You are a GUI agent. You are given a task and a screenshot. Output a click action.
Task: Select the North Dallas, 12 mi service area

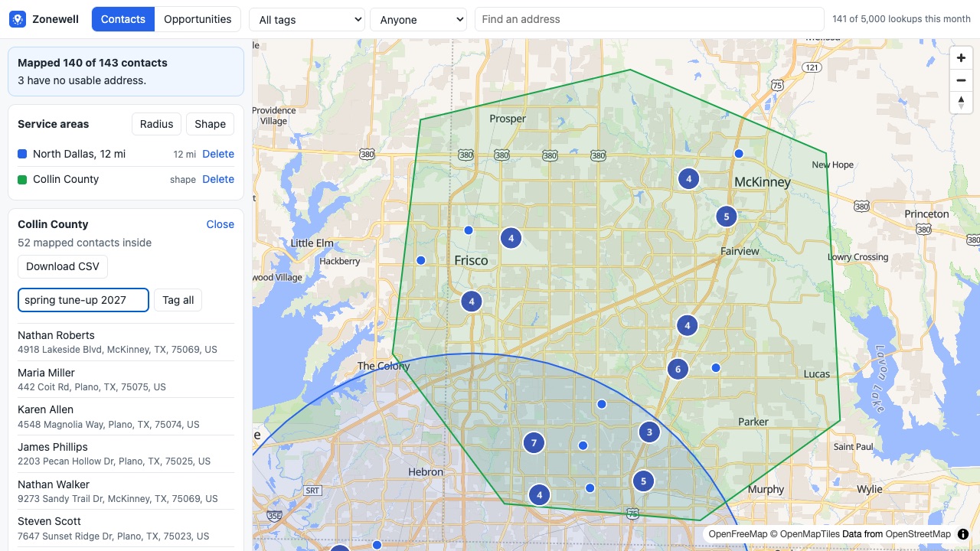click(79, 154)
